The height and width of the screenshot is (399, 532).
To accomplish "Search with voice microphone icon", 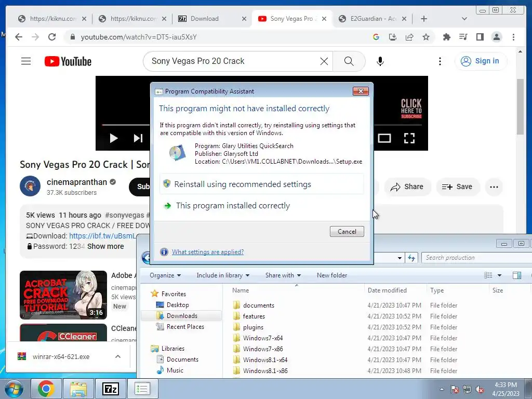I will [x=380, y=61].
